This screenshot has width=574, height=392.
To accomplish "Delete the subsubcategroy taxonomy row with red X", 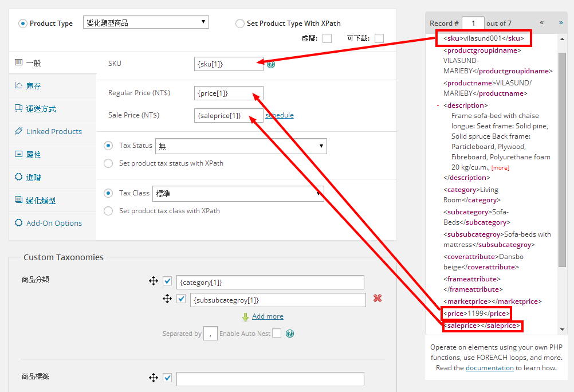I will (378, 298).
